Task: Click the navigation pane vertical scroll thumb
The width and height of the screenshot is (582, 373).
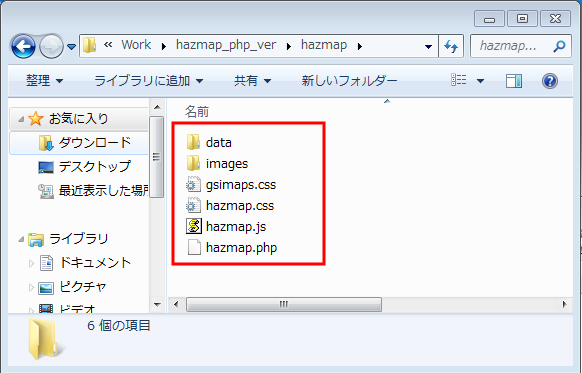Action: pos(157,157)
